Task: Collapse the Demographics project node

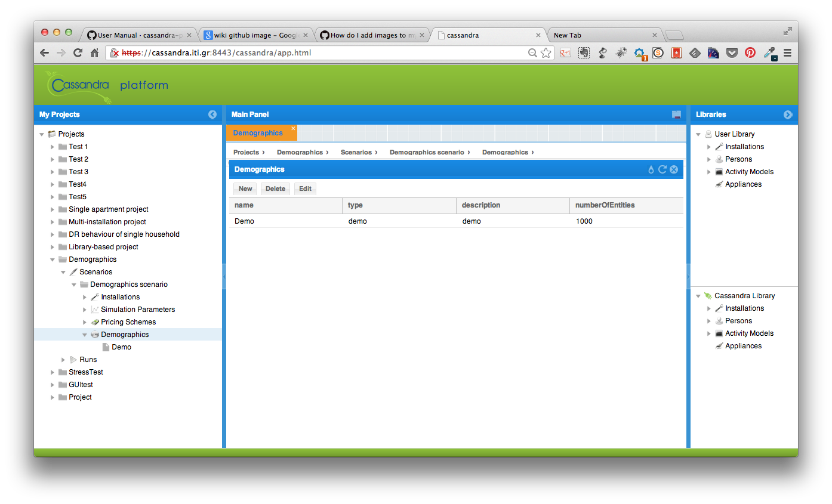Action: pyautogui.click(x=53, y=259)
